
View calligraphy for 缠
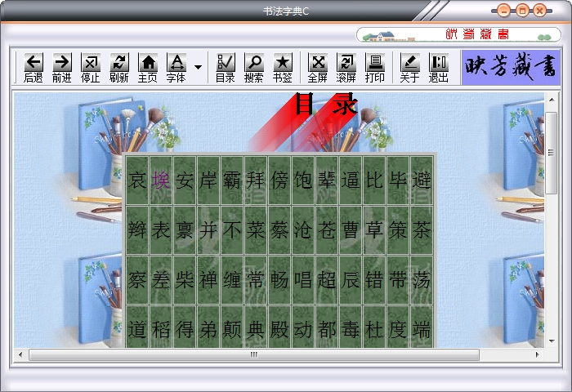(232, 280)
